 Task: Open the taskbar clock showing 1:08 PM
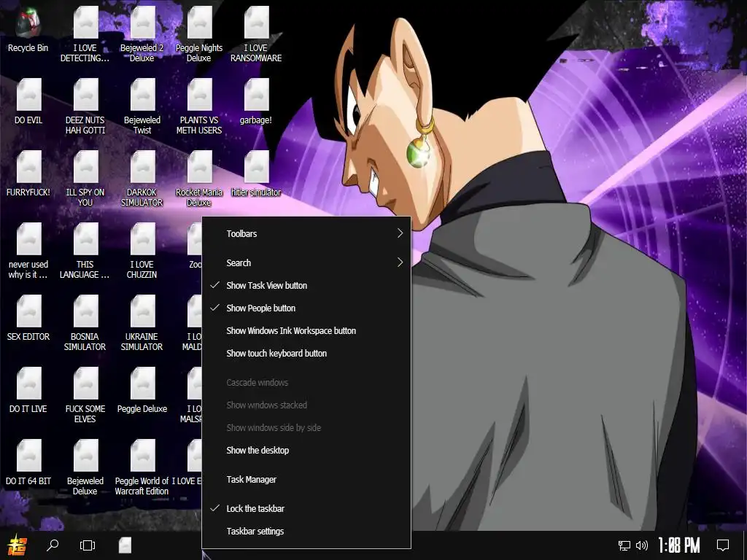point(679,545)
